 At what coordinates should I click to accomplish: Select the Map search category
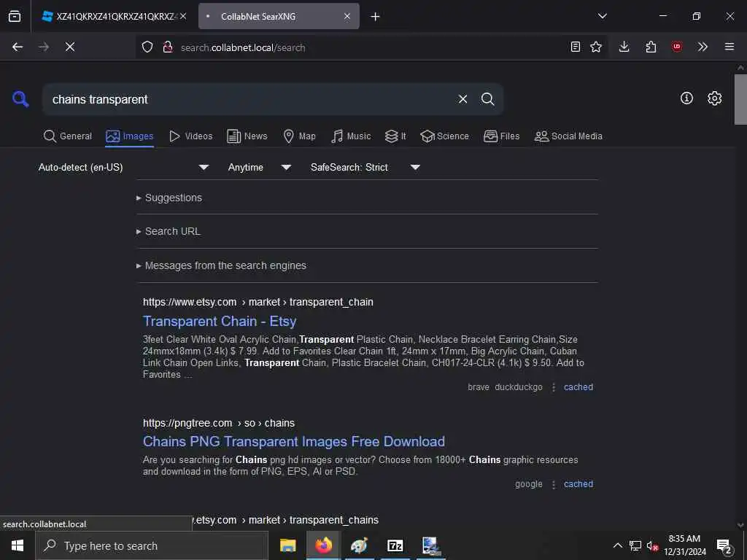click(299, 136)
